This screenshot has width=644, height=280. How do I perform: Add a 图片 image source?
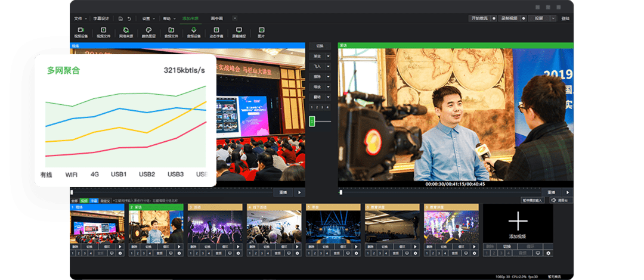261,31
